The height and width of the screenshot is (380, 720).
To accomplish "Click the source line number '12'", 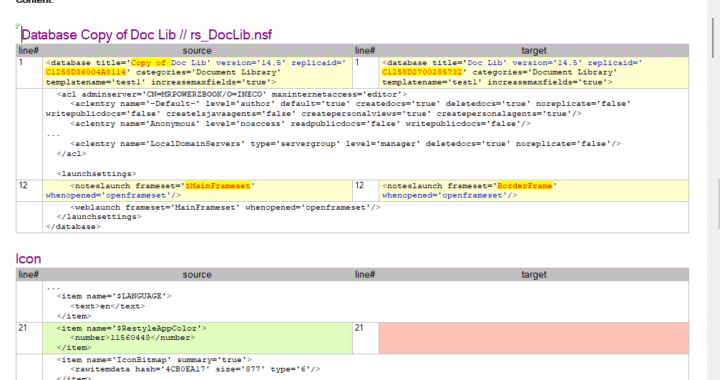I will [23, 185].
